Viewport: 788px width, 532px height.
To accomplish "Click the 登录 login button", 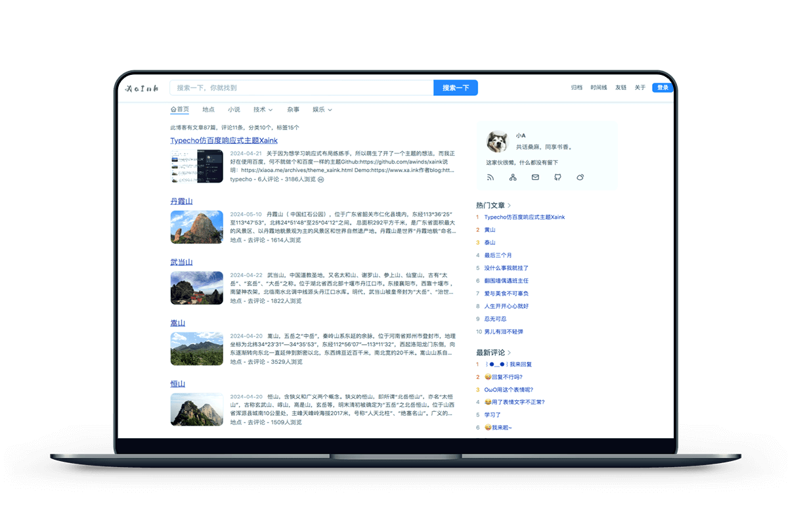I will click(x=662, y=88).
